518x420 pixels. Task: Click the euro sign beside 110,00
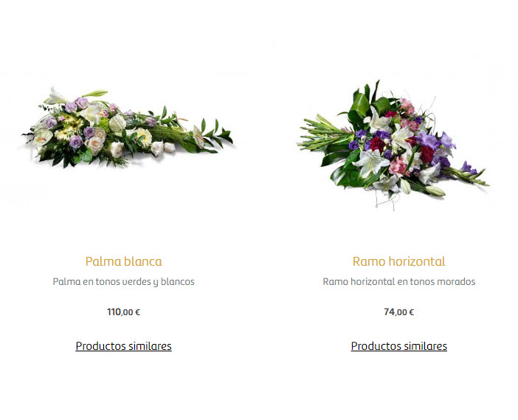[x=138, y=312]
